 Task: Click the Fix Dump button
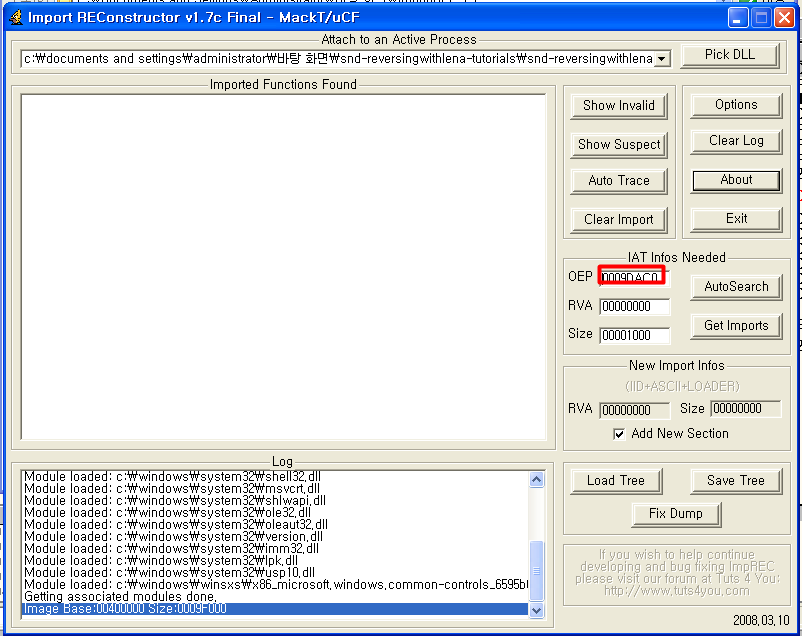(676, 514)
